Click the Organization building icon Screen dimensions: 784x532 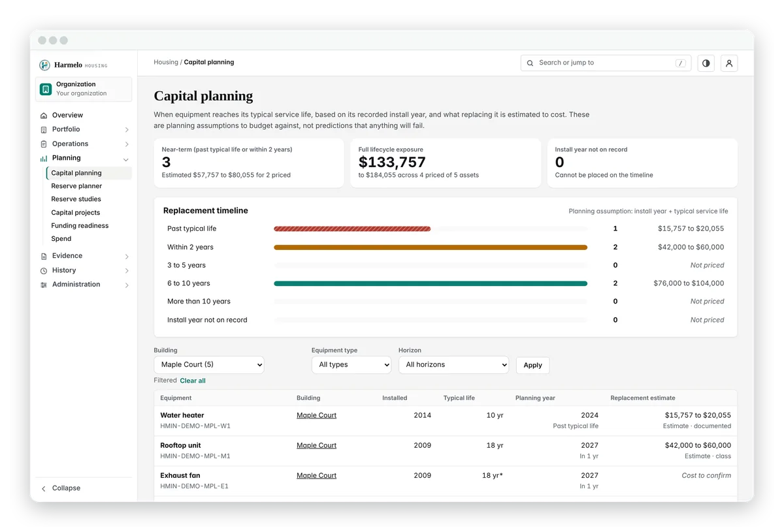46,89
